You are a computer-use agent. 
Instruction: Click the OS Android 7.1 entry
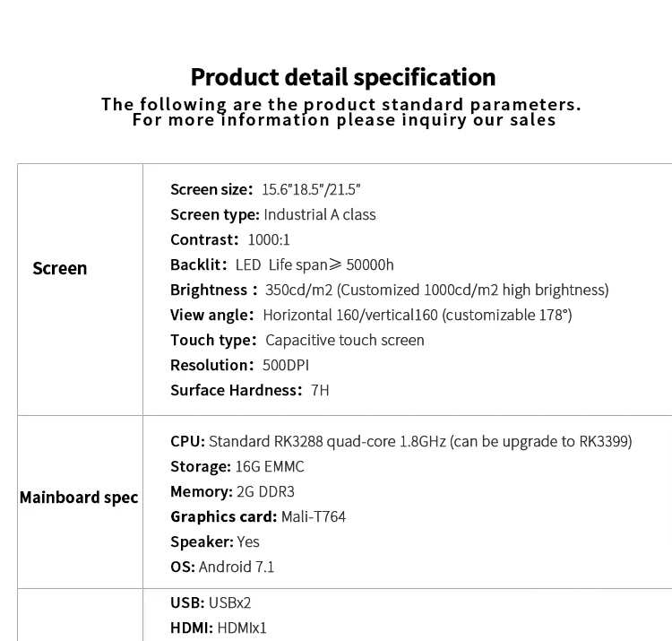click(222, 567)
